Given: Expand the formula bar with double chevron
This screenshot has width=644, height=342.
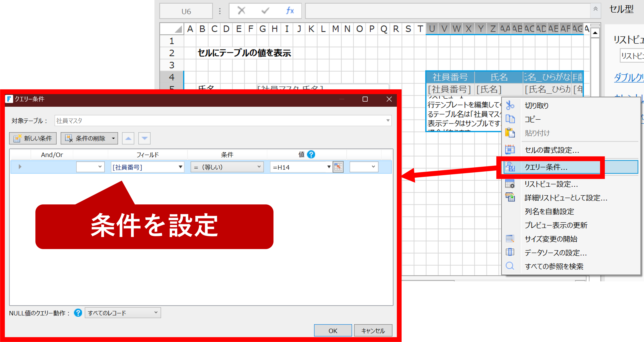Looking at the screenshot, I should [596, 9].
